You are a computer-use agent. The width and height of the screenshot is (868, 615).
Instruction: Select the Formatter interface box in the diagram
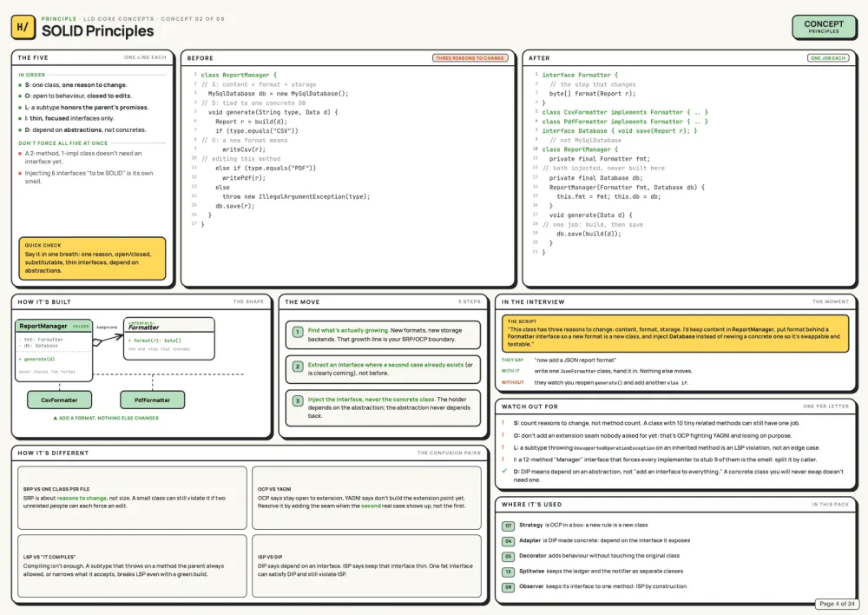click(x=169, y=339)
